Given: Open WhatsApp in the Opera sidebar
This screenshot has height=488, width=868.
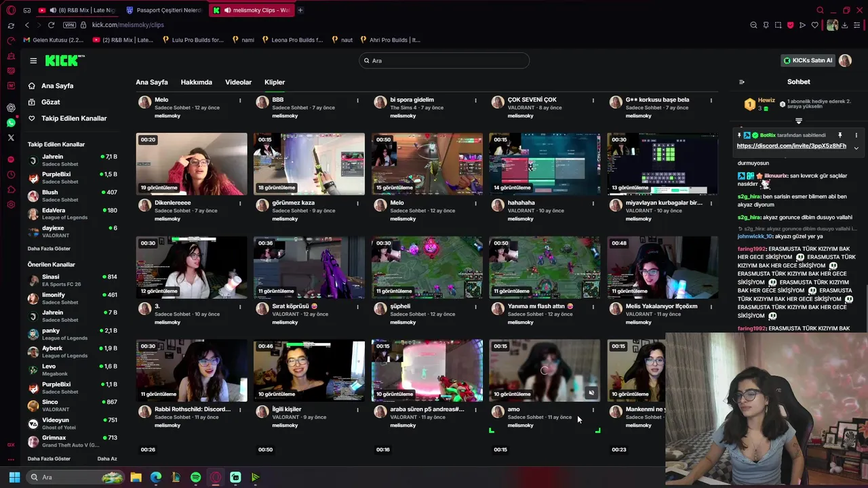Looking at the screenshot, I should point(11,123).
